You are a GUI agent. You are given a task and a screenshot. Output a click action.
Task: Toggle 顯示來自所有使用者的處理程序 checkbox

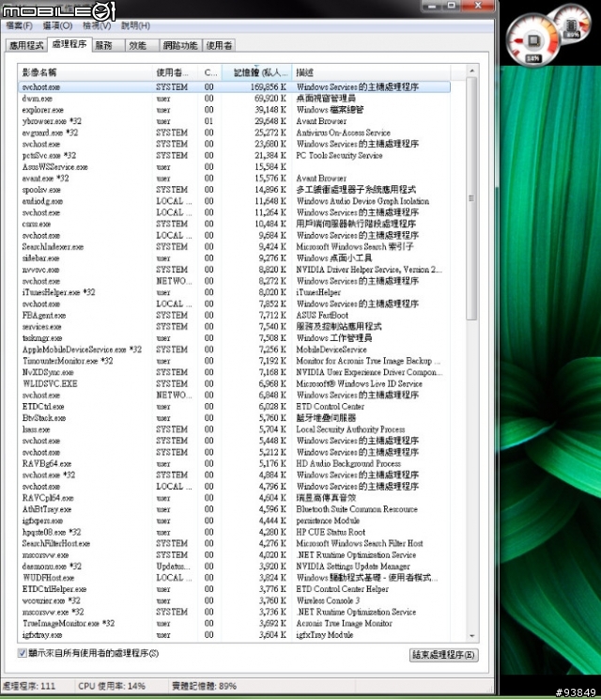coord(22,653)
